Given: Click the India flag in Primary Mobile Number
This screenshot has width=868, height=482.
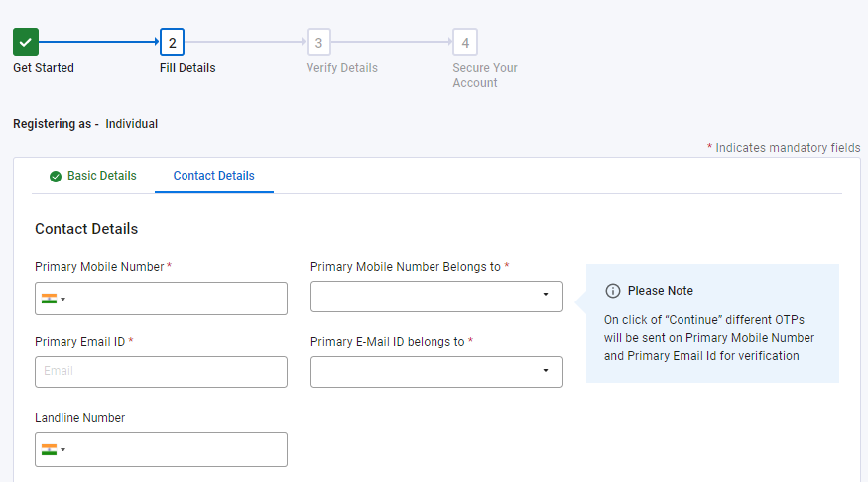Looking at the screenshot, I should pos(49,299).
